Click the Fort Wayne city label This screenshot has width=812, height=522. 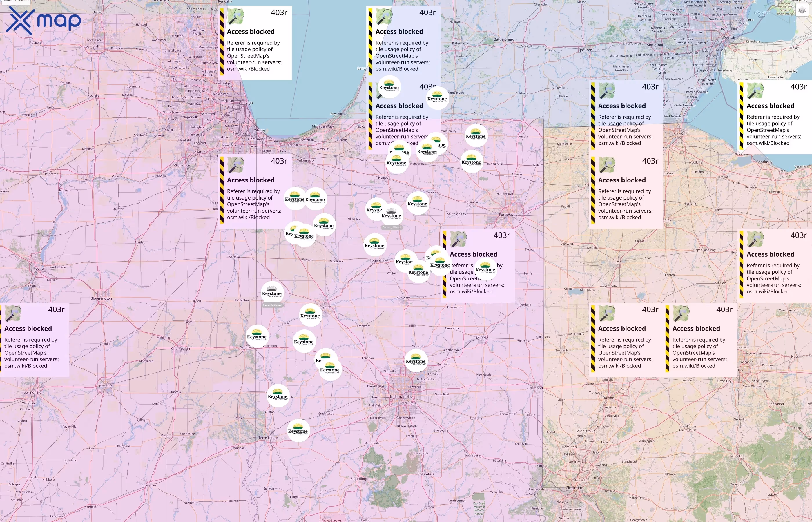point(508,215)
